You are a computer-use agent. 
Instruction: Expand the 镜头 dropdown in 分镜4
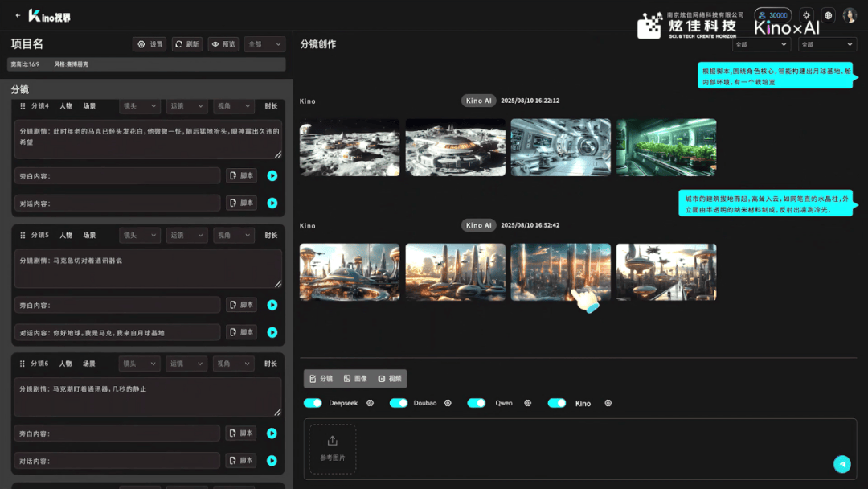tap(140, 106)
